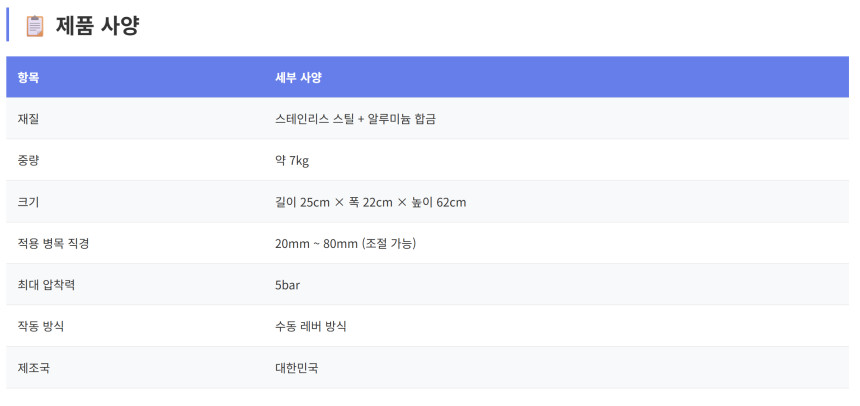The width and height of the screenshot is (860, 406).
Task: Select the 스테인리스 스틸 + 알루미늄 합금 value
Action: (x=355, y=119)
